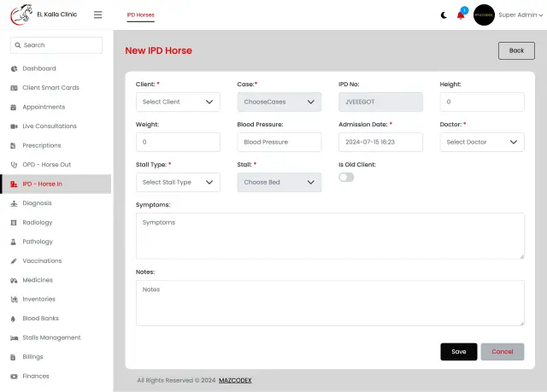
Task: Click the Finances money icon
Action: [x=14, y=377]
